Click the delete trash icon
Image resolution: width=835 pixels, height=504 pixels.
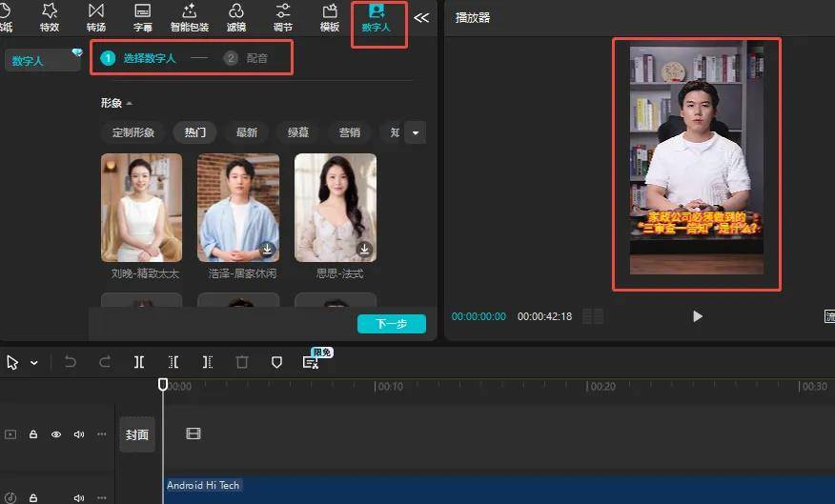pyautogui.click(x=242, y=362)
